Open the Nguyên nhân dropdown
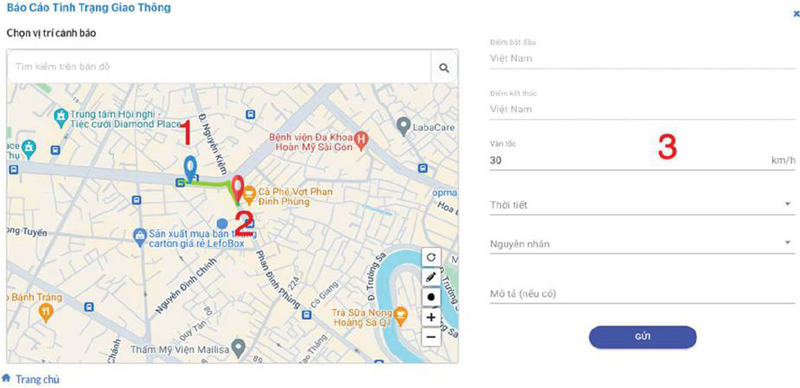Viewport: 800px width, 388px height. (642, 244)
